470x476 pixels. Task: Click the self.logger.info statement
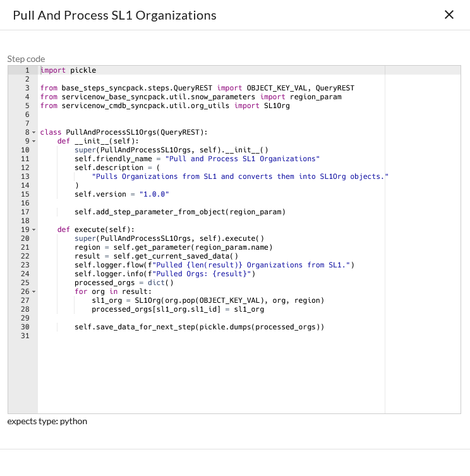[164, 274]
